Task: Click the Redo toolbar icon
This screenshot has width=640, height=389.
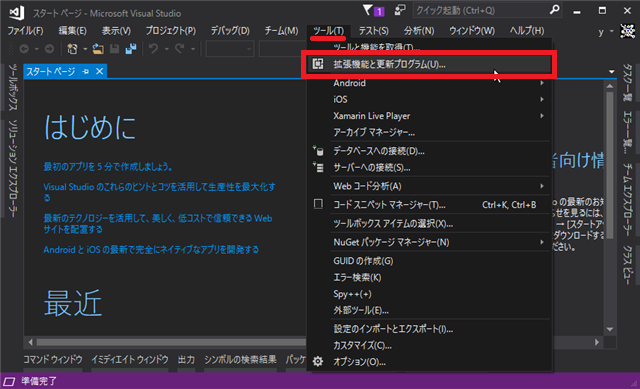Action: [180, 49]
